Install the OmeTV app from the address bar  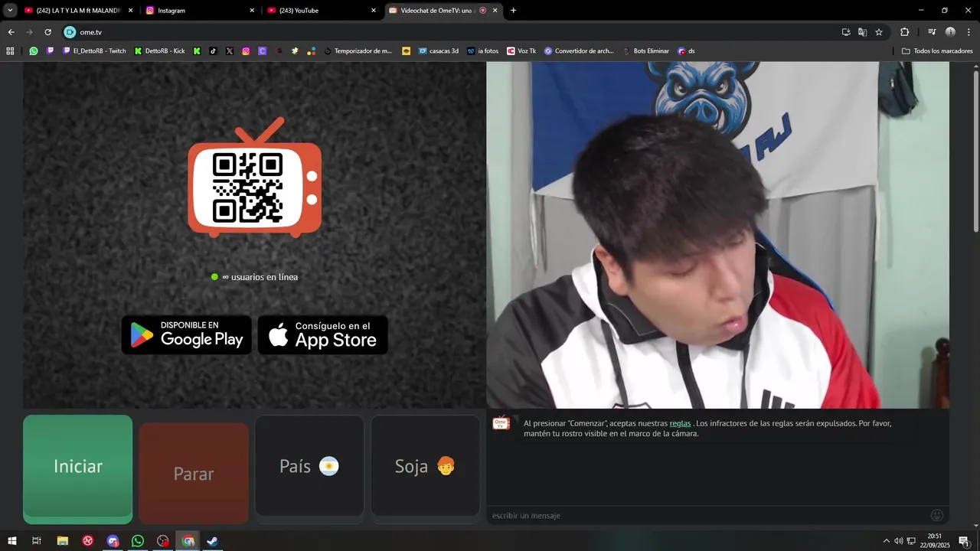point(846,32)
